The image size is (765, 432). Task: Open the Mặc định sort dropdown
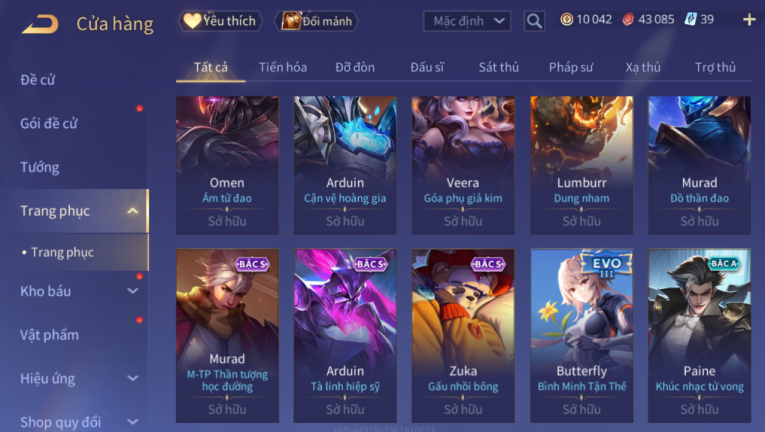(467, 21)
